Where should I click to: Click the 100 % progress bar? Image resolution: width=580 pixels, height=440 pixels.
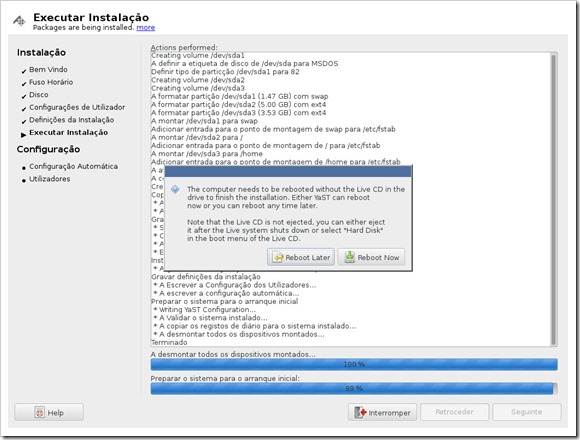point(354,364)
